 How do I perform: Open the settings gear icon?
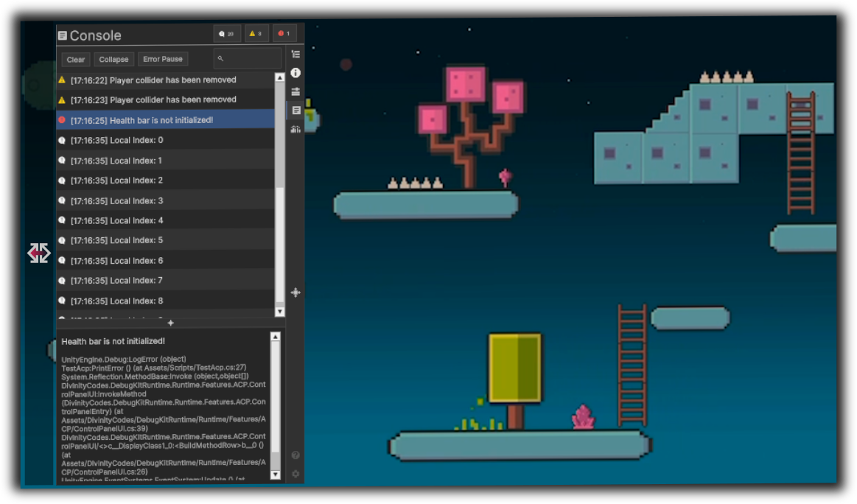tap(295, 474)
